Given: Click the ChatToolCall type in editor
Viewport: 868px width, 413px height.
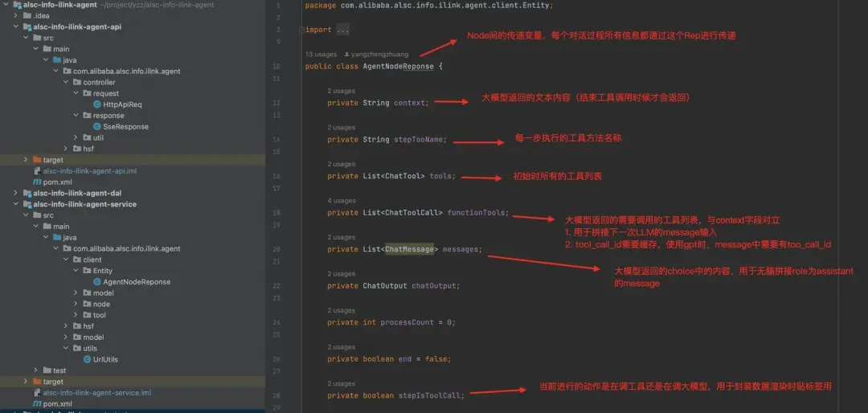Looking at the screenshot, I should click(411, 213).
